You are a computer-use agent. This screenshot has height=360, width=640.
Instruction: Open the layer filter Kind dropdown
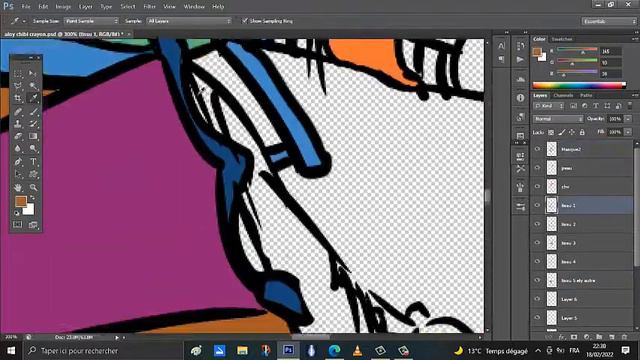(549, 106)
